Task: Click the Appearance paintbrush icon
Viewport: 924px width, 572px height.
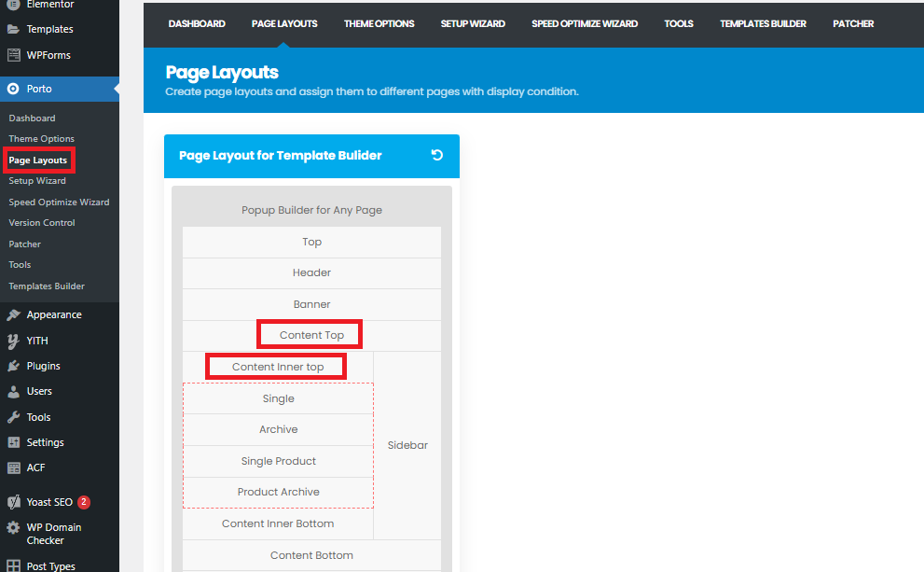Action: [x=13, y=314]
